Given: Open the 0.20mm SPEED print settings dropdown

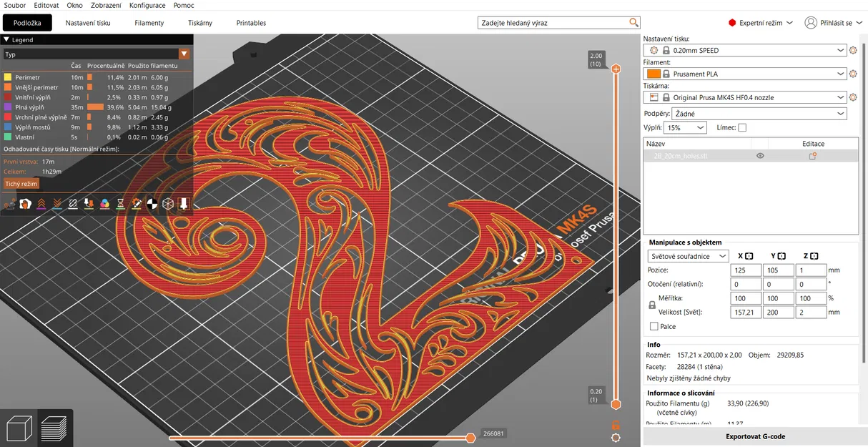Looking at the screenshot, I should coord(745,51).
